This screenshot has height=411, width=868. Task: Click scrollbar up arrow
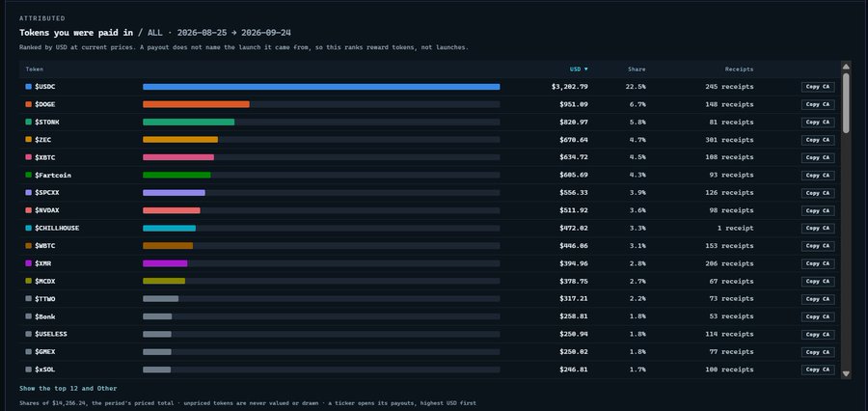point(846,67)
